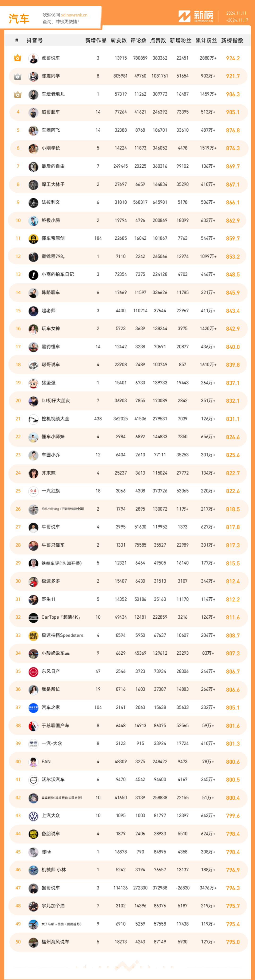Image resolution: width=255 pixels, height=980 pixels.
Task: Select the 新增作品 column header
Action: pos(96,40)
